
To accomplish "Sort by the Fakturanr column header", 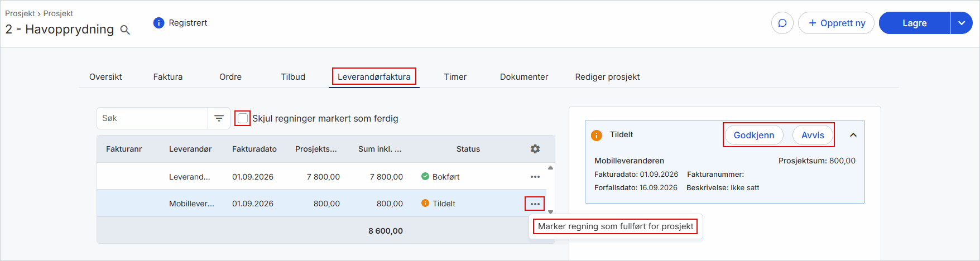I will click(x=124, y=149).
